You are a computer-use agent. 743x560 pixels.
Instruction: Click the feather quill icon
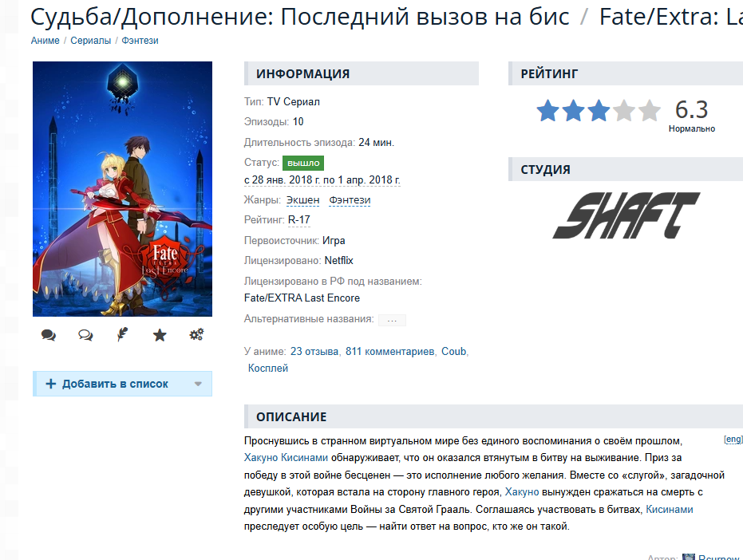pyautogui.click(x=122, y=334)
